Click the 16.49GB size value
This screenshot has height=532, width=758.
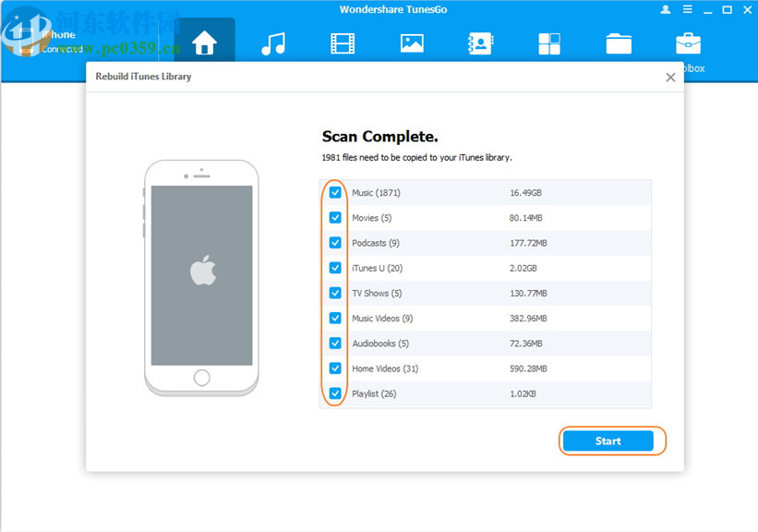tap(525, 193)
